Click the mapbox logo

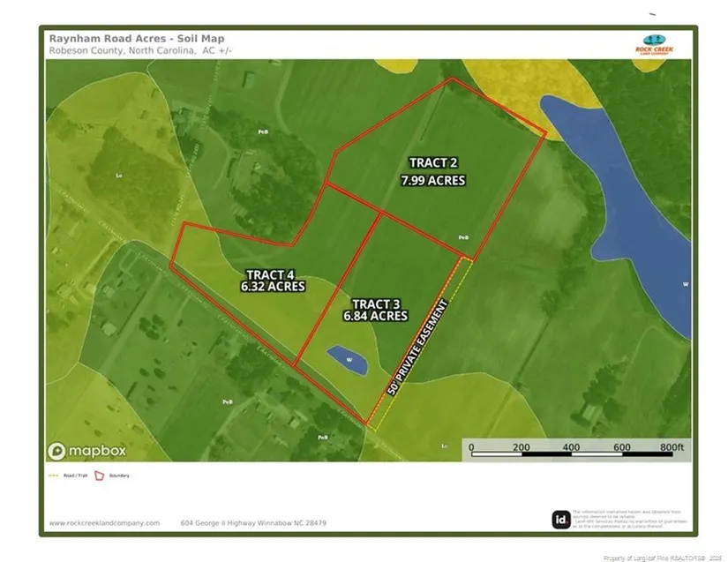[87, 450]
